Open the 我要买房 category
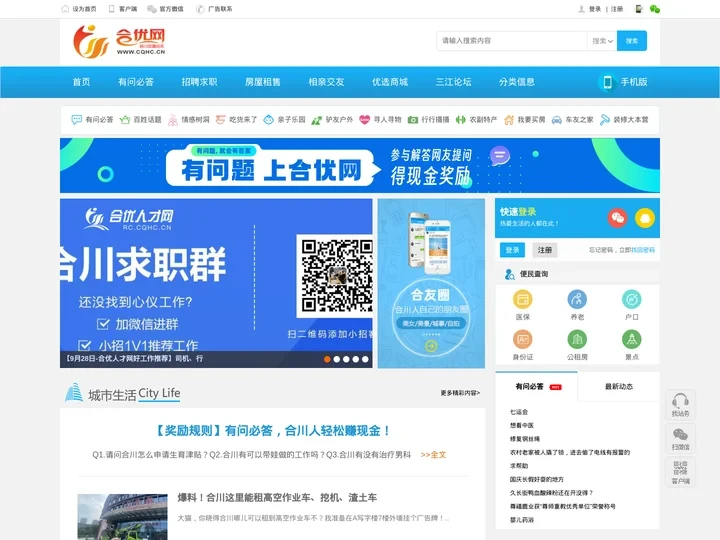 [524, 120]
